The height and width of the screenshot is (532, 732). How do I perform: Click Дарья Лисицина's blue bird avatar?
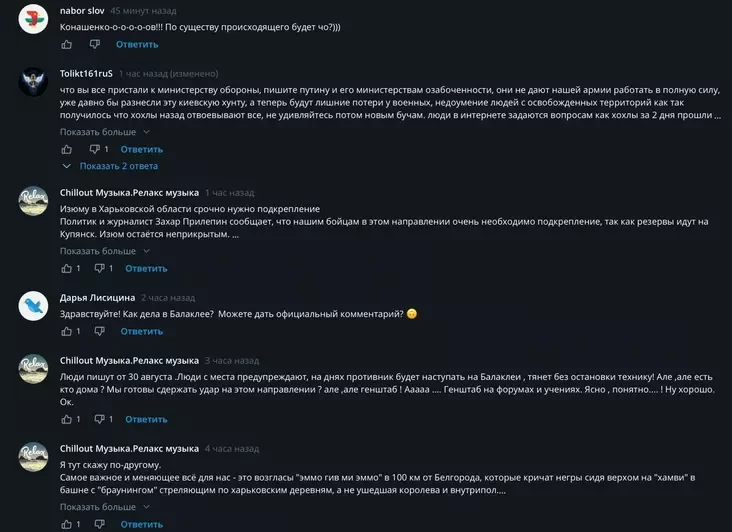click(33, 305)
